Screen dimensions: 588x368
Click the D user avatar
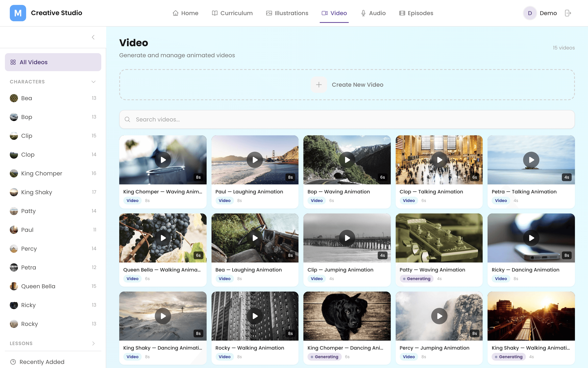click(530, 13)
